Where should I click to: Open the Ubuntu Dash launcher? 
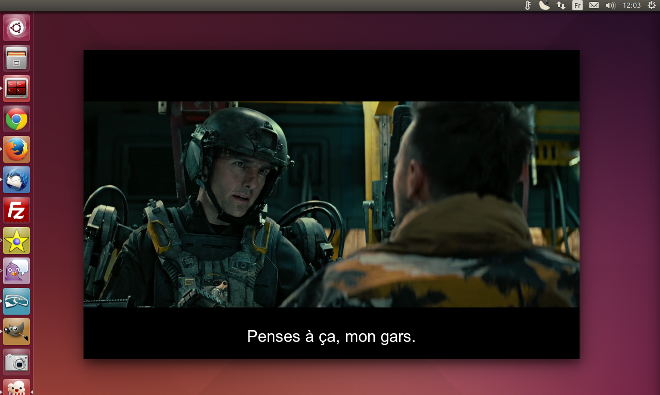16,28
